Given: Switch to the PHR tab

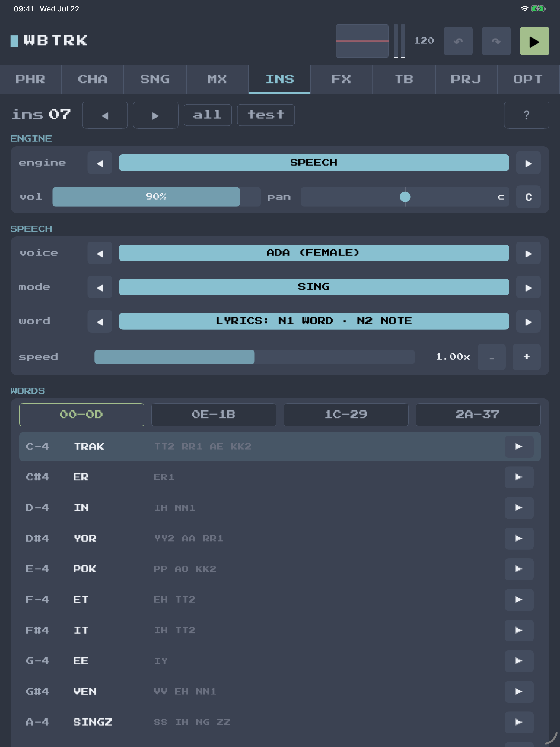Looking at the screenshot, I should (x=31, y=79).
